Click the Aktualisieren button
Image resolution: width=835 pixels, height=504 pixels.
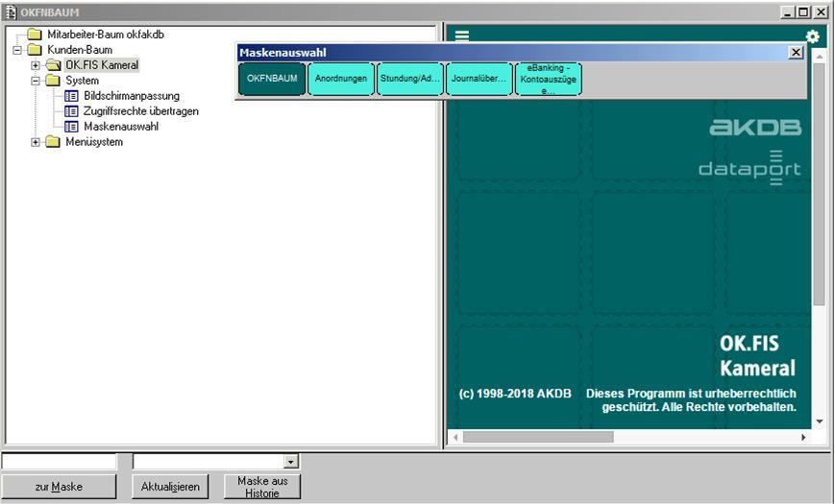(x=170, y=487)
